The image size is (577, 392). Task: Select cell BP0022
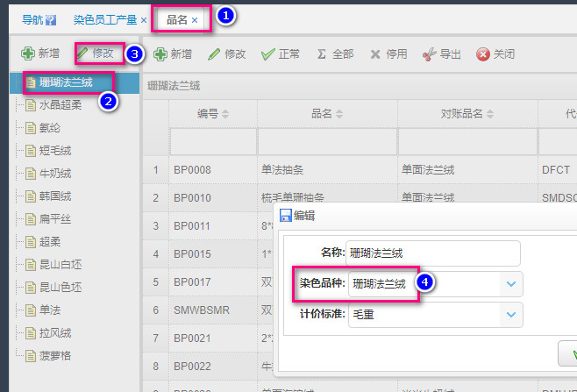[x=213, y=367]
